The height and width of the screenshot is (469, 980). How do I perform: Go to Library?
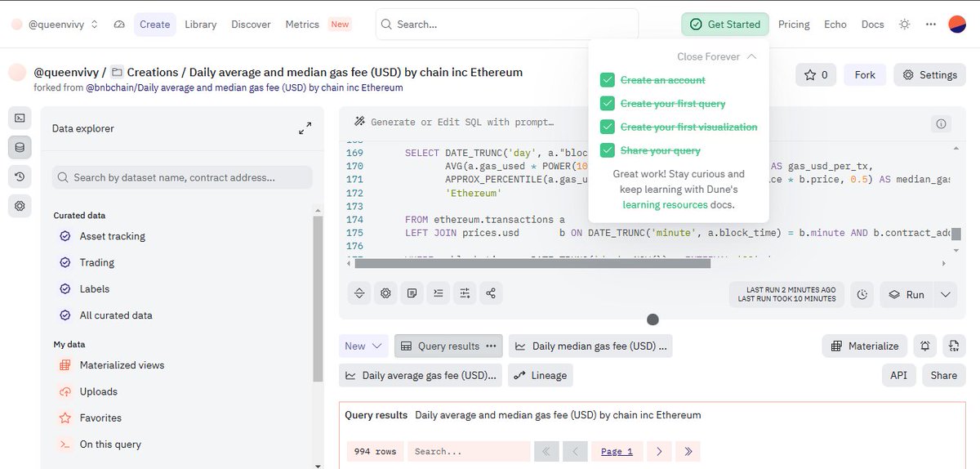click(201, 25)
